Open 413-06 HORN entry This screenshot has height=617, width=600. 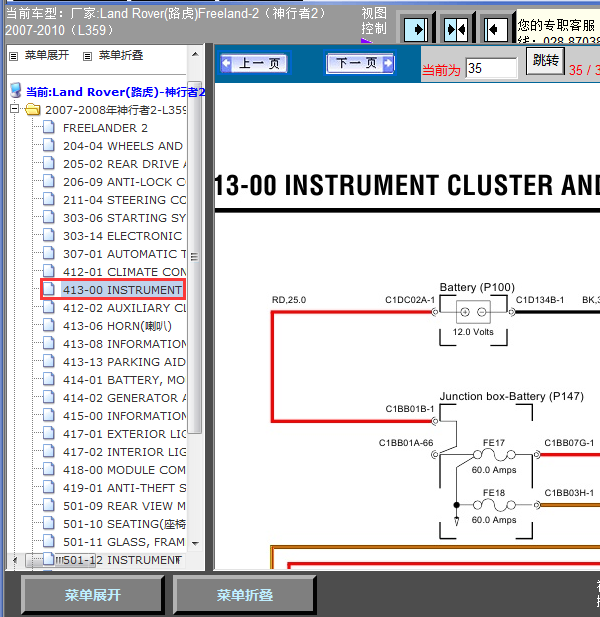(117, 326)
